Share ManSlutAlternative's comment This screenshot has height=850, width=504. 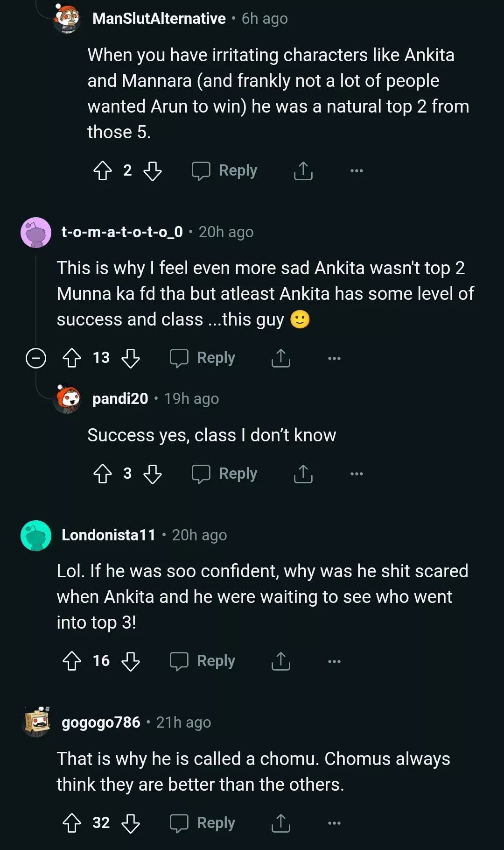pos(303,171)
